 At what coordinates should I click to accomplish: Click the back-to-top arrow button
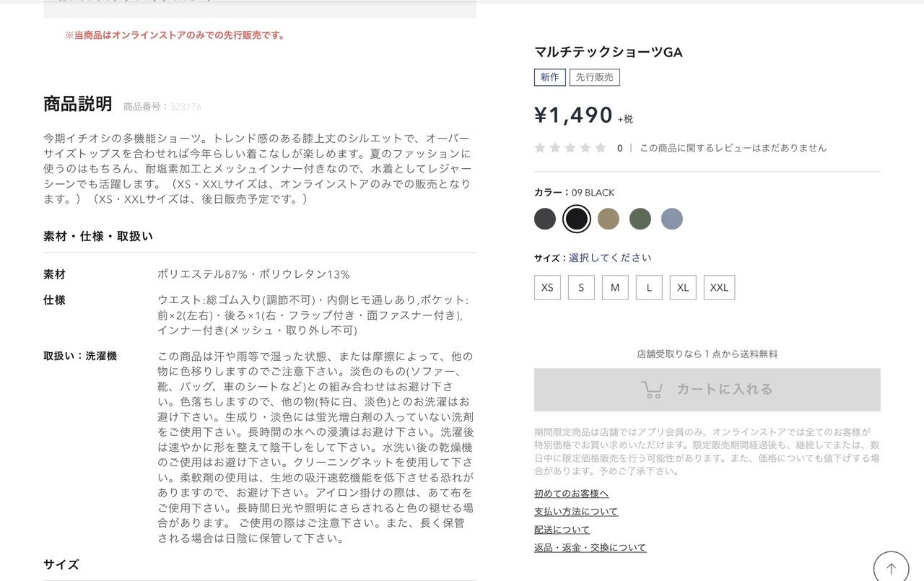(891, 567)
